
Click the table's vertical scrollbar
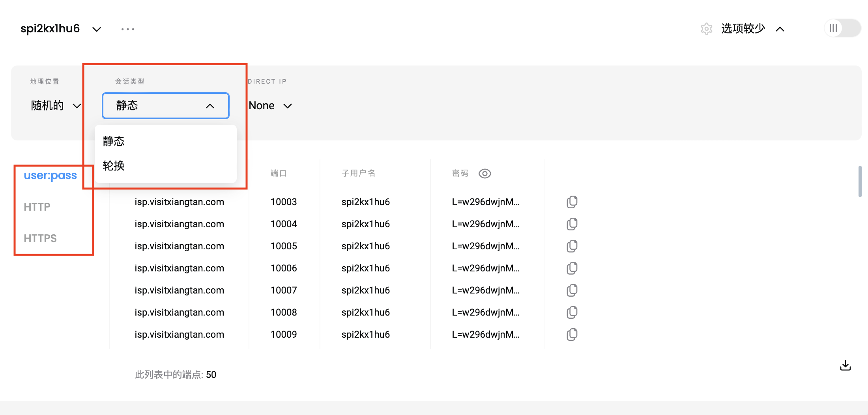pos(860,181)
